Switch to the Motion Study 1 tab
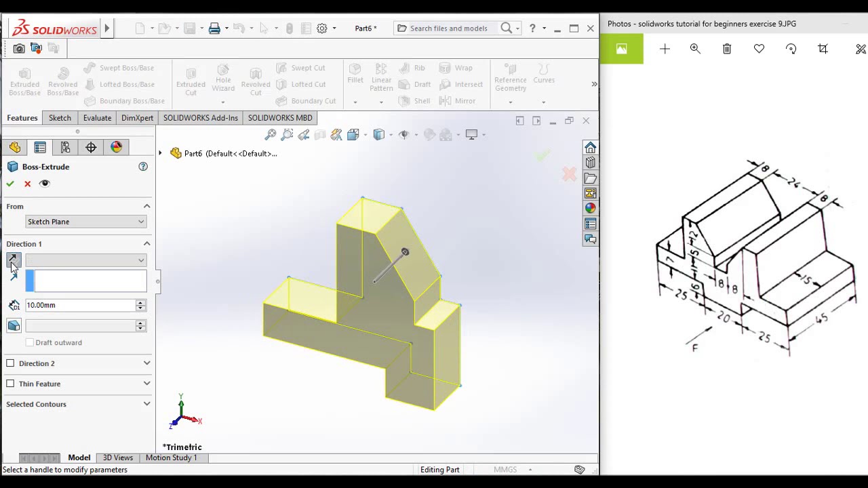 coord(171,457)
